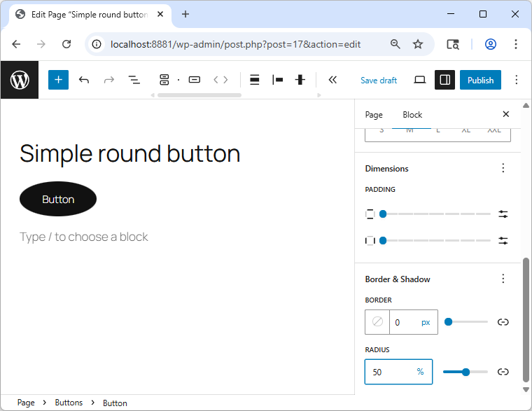This screenshot has width=532, height=411.
Task: Go back in the browser
Action: point(16,44)
